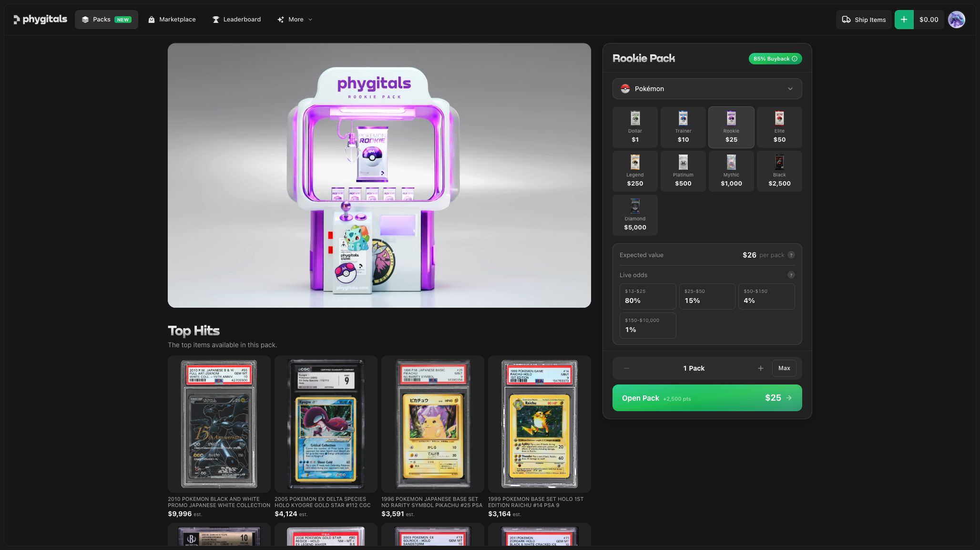
Task: Click the More sparkle icon
Action: [281, 20]
